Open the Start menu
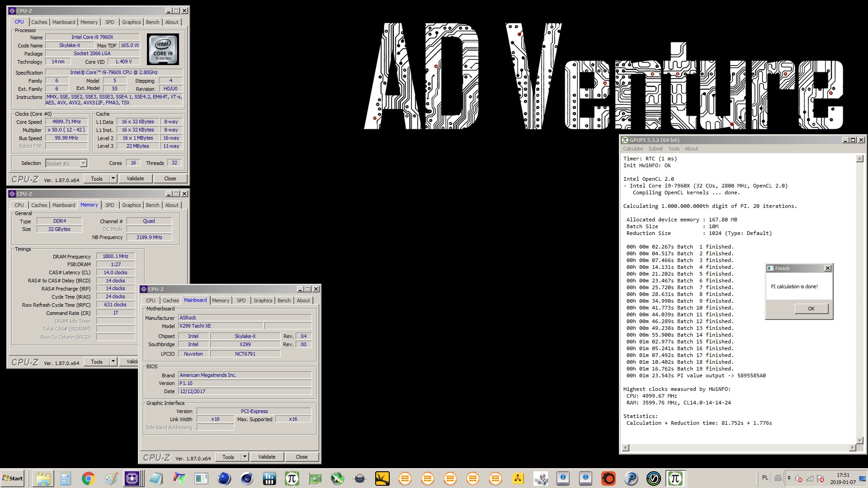 pyautogui.click(x=13, y=479)
